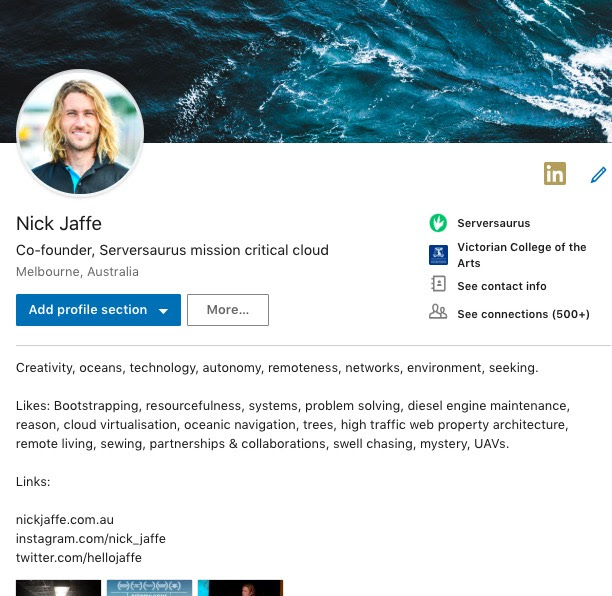Click the contact info address book icon
612x596 pixels.
(438, 284)
